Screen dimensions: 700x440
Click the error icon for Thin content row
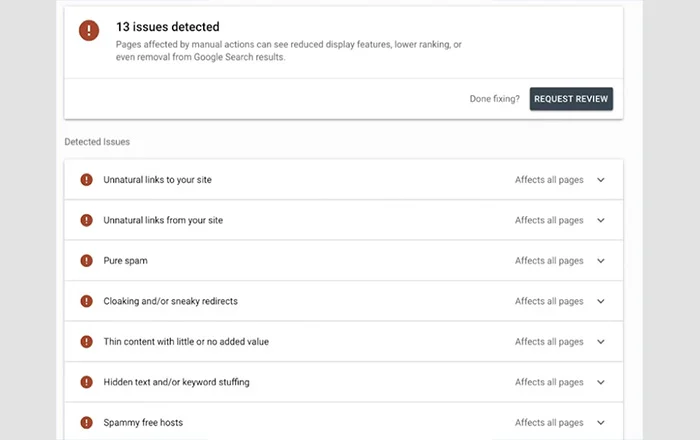coord(86,341)
